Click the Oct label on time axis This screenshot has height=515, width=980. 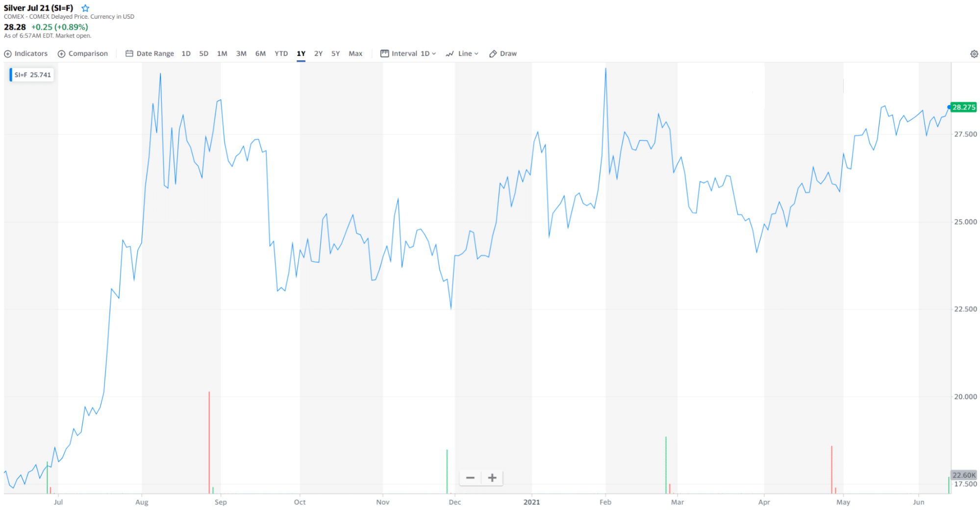pos(300,502)
